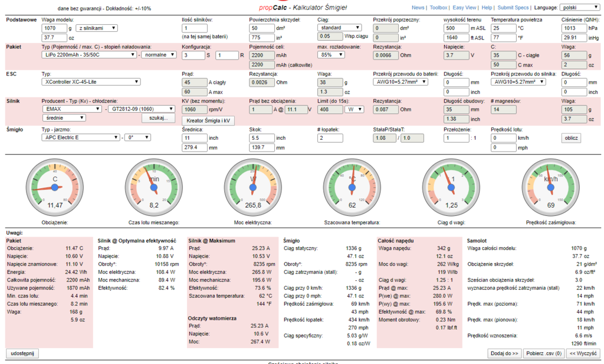Open the Toolbox link in top menu
This screenshot has width=604, height=364.
click(438, 8)
